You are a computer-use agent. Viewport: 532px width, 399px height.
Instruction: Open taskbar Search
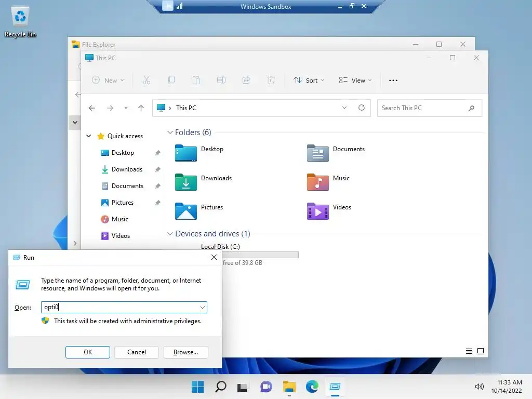[220, 387]
